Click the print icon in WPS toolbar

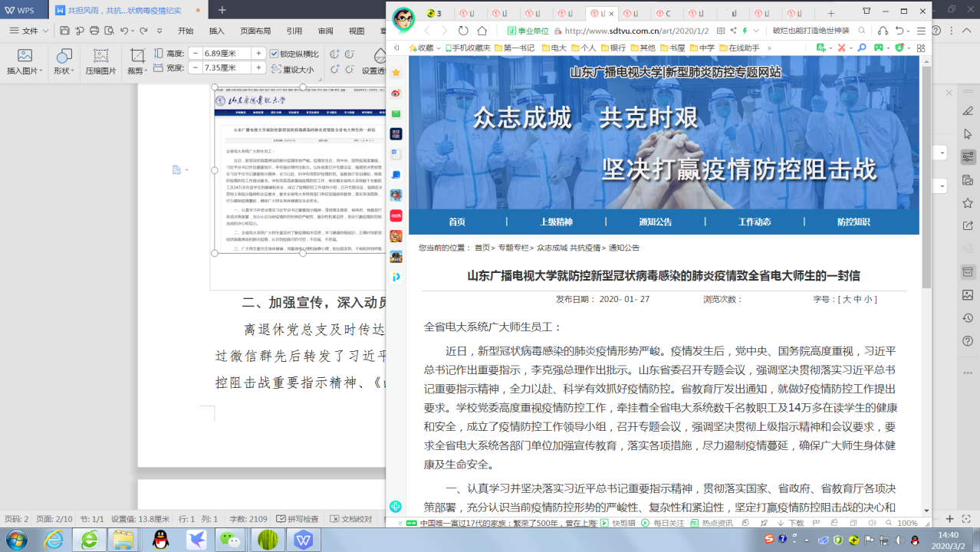(94, 31)
